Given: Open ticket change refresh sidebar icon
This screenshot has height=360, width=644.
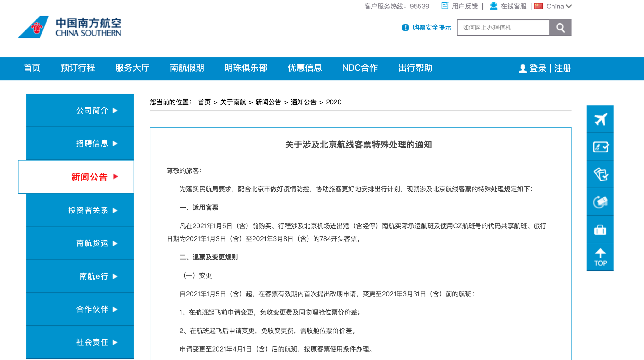Looking at the screenshot, I should pos(600,202).
